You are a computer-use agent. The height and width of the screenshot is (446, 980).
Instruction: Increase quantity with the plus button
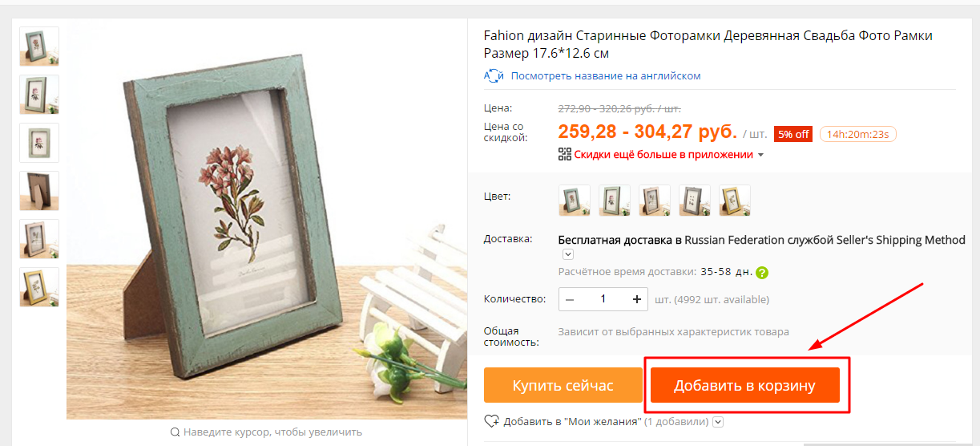(637, 299)
